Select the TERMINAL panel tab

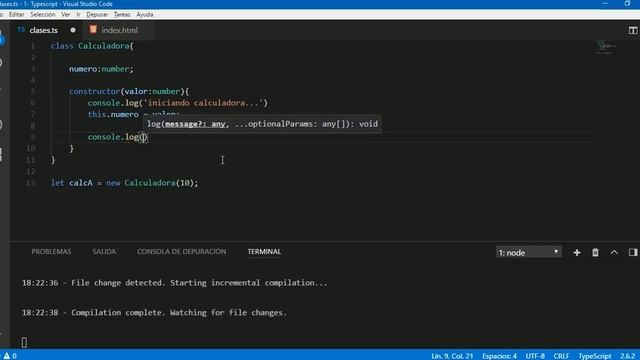[264, 252]
